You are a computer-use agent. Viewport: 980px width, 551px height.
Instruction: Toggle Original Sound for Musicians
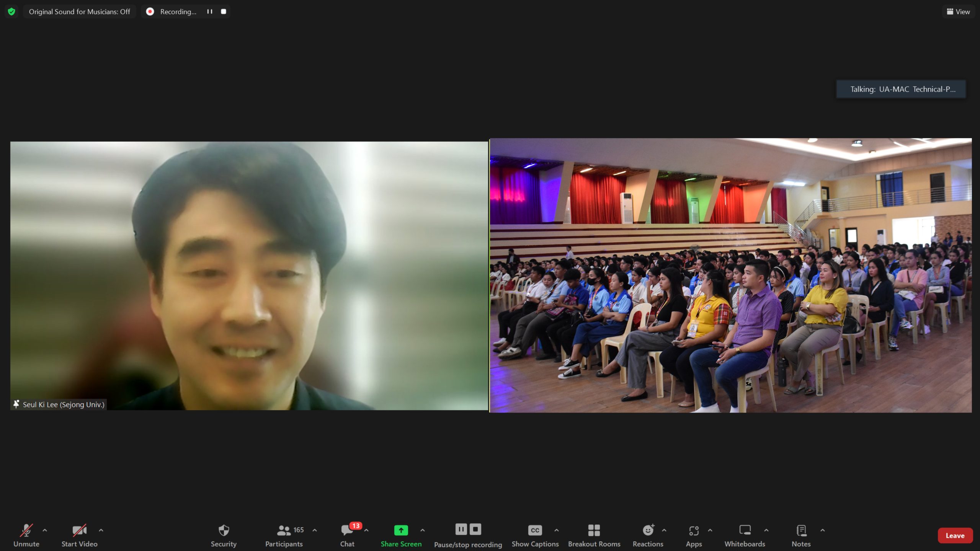pos(80,11)
